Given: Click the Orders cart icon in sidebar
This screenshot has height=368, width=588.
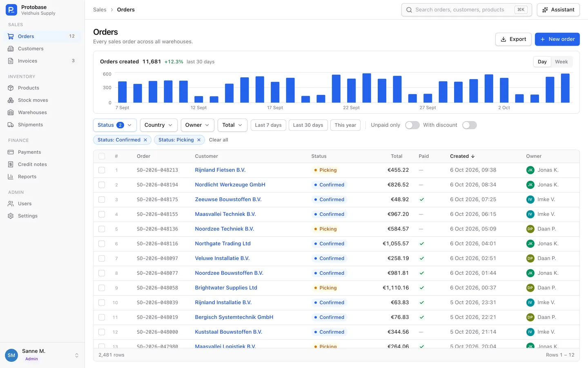Looking at the screenshot, I should pos(11,36).
